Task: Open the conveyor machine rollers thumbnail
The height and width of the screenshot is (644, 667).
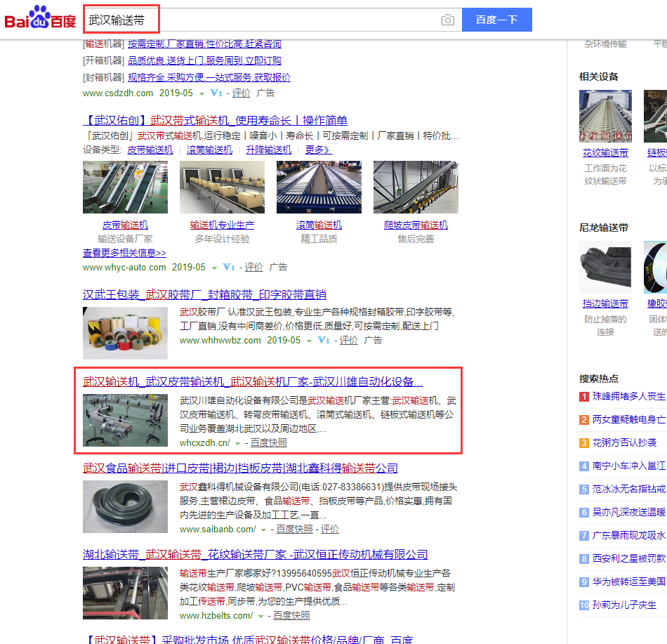Action: coord(125,593)
